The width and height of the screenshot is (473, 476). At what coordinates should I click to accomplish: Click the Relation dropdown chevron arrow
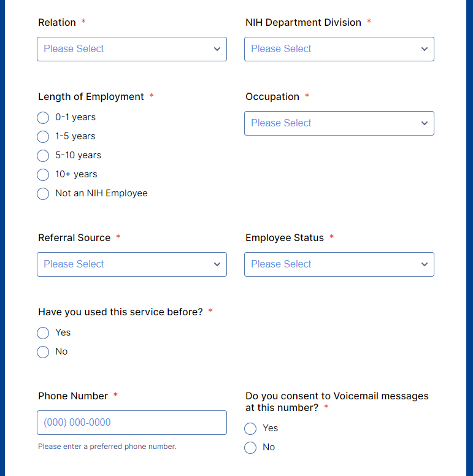click(x=217, y=49)
